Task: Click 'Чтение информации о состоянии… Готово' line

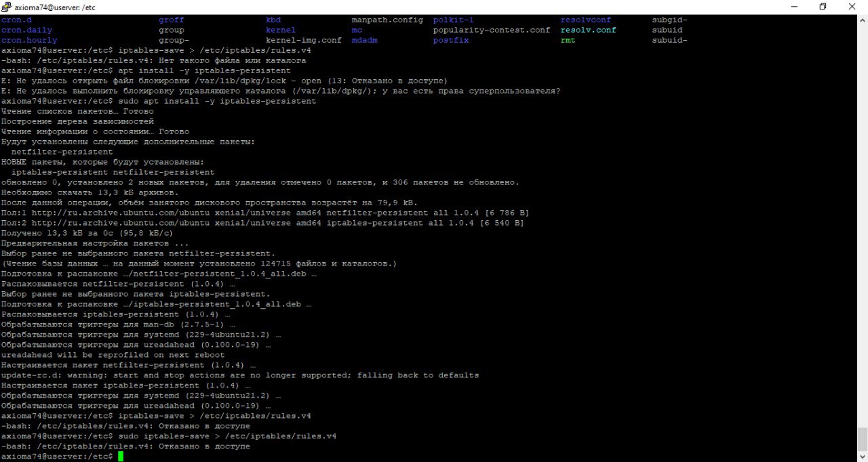Action: click(x=95, y=131)
